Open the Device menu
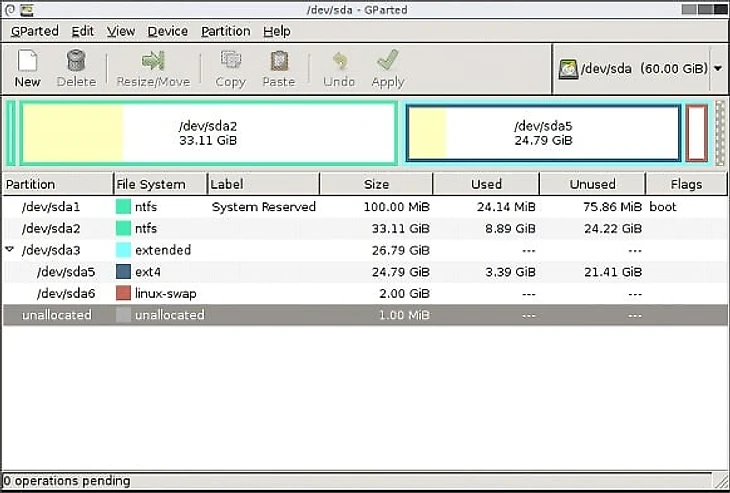The width and height of the screenshot is (730, 493). coord(167,31)
